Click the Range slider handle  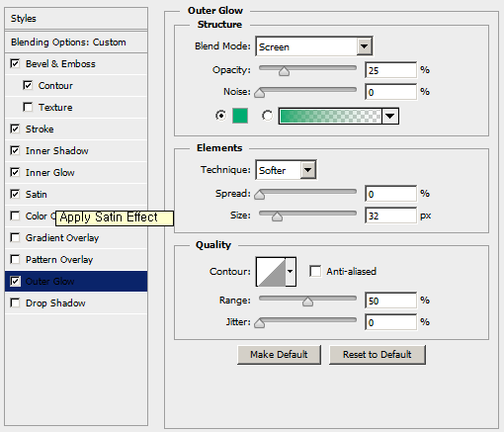(307, 302)
